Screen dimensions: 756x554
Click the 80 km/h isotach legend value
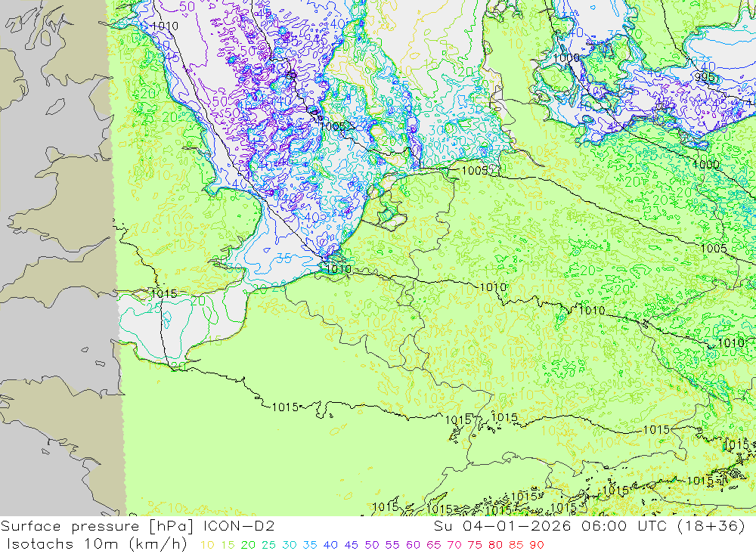[495, 545]
